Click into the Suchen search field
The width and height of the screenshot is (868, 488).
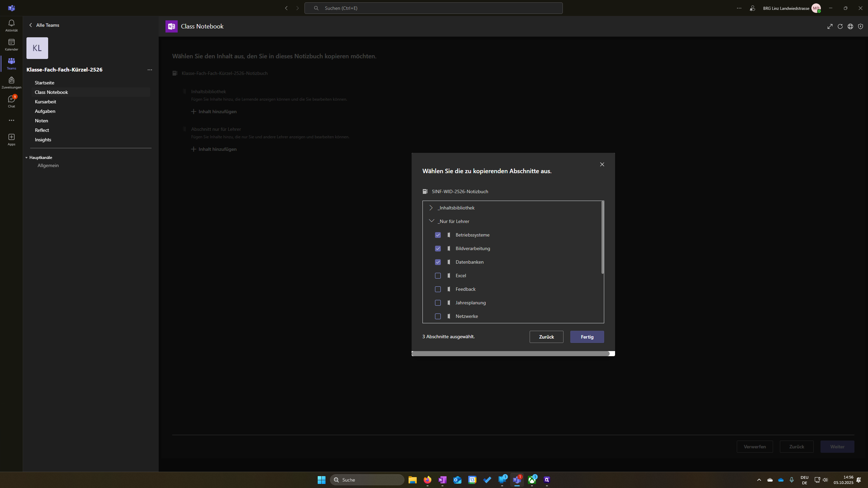coord(433,8)
